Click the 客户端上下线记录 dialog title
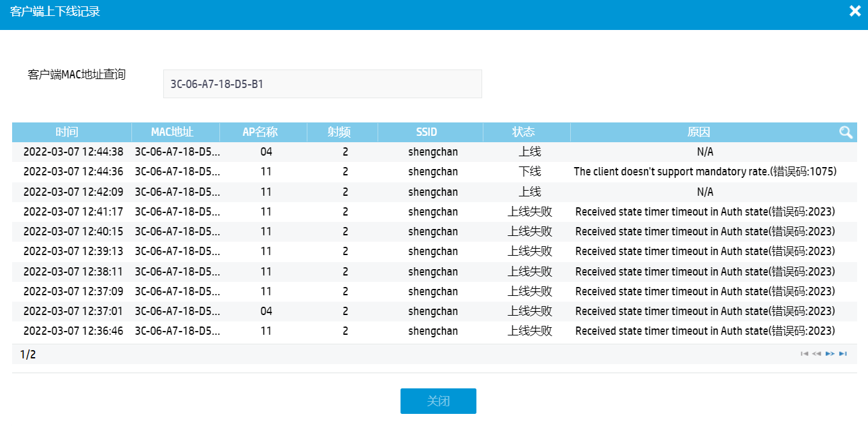The image size is (868, 426). (x=55, y=11)
